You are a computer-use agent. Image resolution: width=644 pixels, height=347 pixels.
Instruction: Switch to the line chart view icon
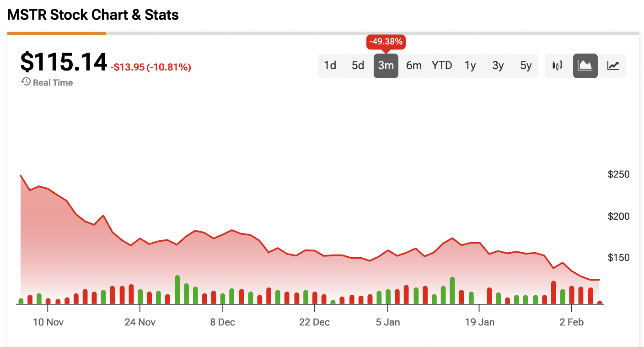click(613, 65)
